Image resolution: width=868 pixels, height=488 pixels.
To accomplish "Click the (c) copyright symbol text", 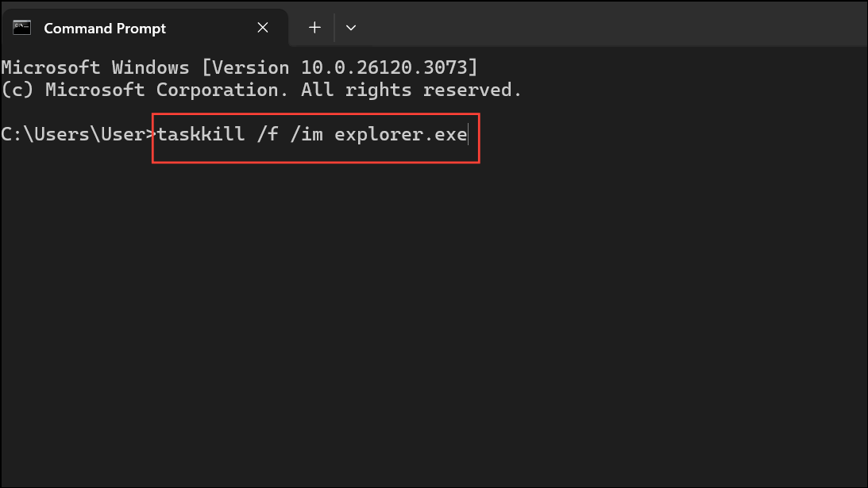I will [x=17, y=90].
